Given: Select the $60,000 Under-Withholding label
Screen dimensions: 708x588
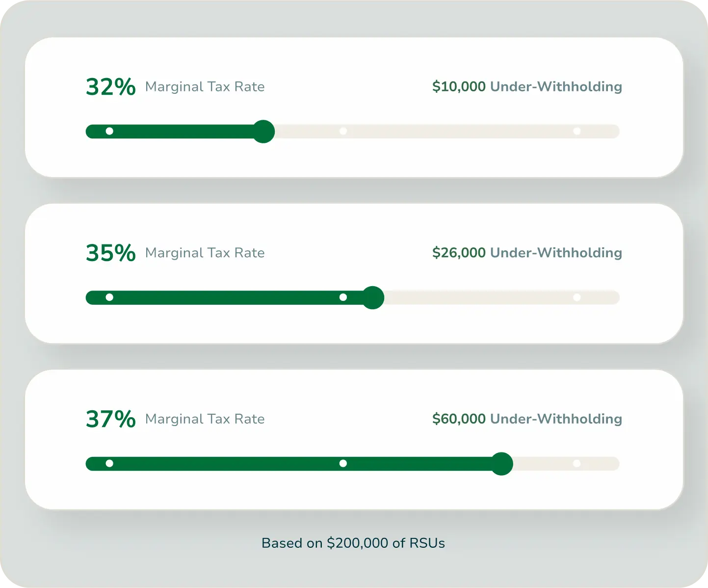Looking at the screenshot, I should (x=527, y=419).
